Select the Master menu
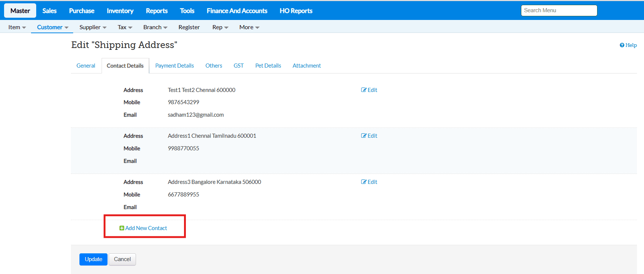This screenshot has width=644, height=274. [x=20, y=11]
